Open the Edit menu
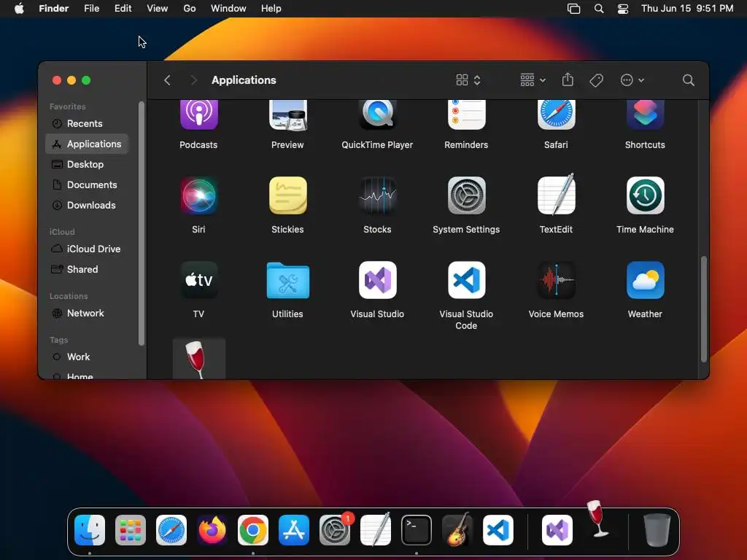747x560 pixels. pos(123,9)
